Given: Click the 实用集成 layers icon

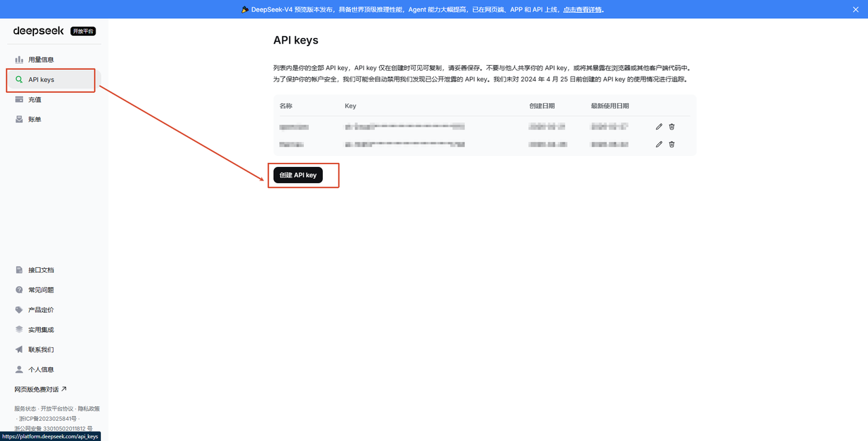Looking at the screenshot, I should click(x=19, y=330).
